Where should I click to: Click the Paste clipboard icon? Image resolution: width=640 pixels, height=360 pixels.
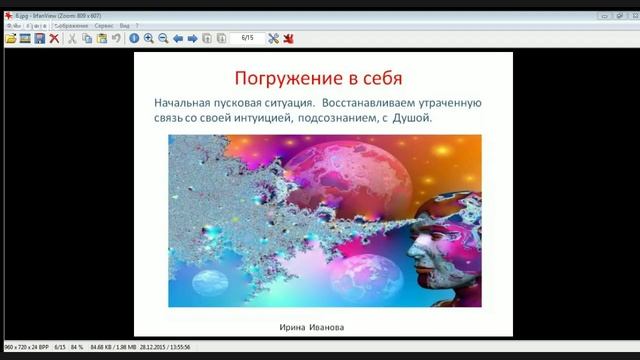click(x=102, y=38)
